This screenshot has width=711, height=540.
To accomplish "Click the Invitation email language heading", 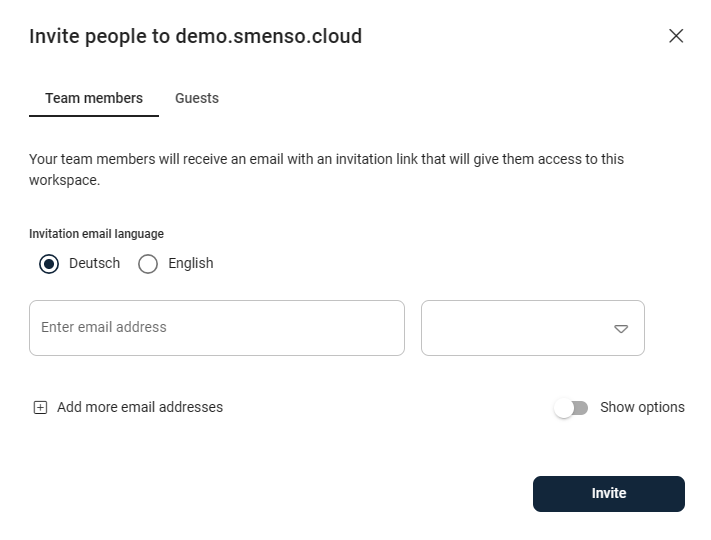I will (97, 234).
